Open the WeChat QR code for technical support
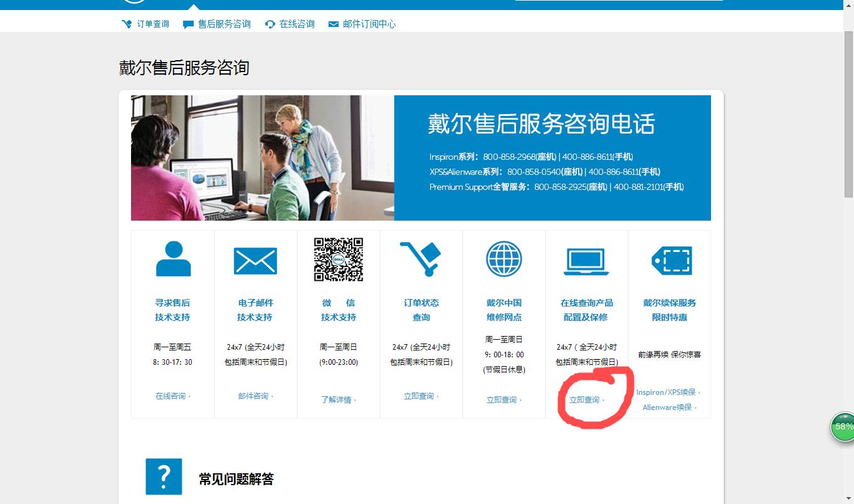854x504 pixels. 338,259
